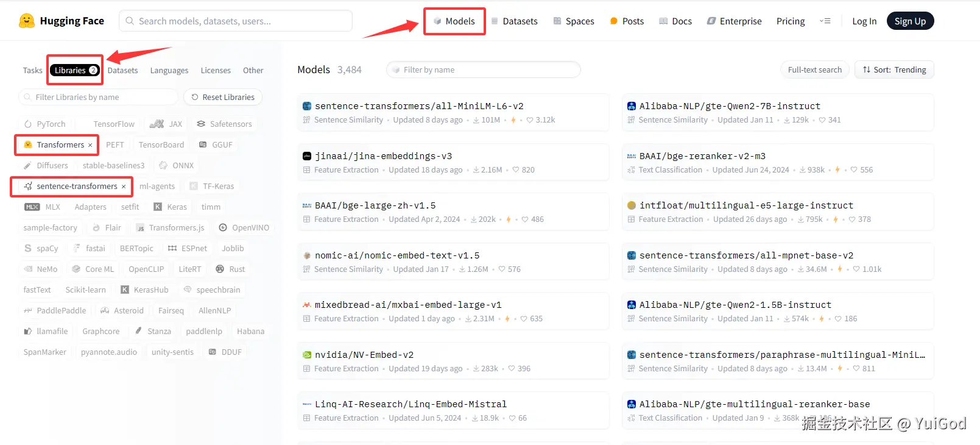The height and width of the screenshot is (445, 980).
Task: Open Posts in top navigation
Action: click(627, 21)
